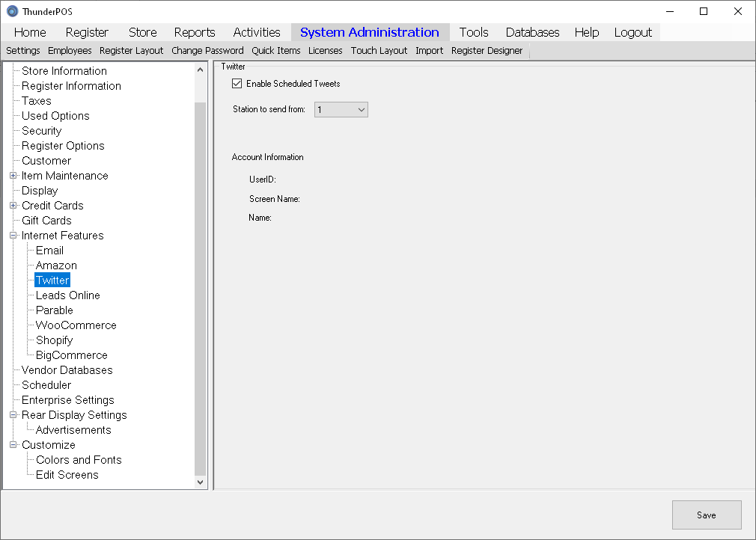The image size is (756, 540).
Task: Select Store Information in the tree
Action: pos(64,71)
